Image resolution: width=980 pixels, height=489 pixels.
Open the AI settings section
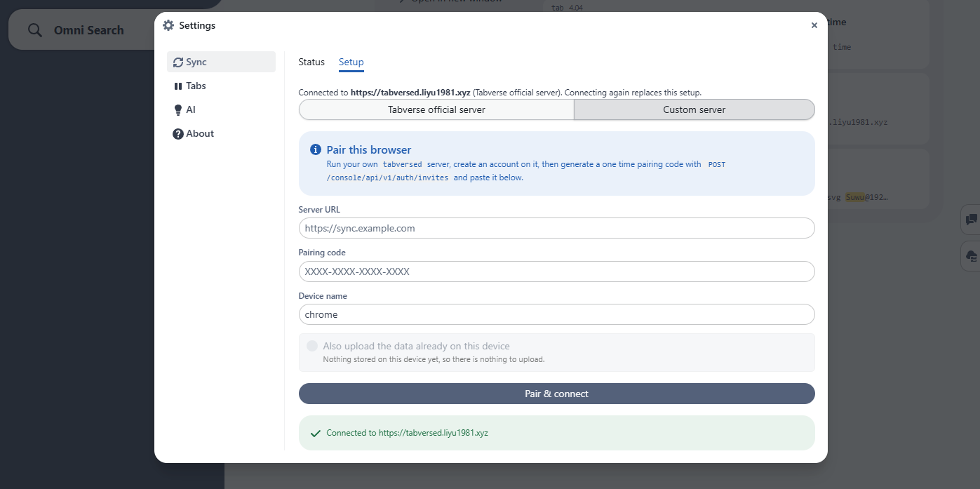click(x=221, y=109)
